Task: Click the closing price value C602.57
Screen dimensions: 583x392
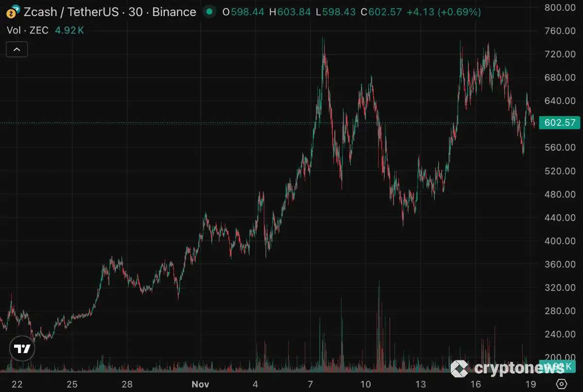Action: [x=381, y=12]
